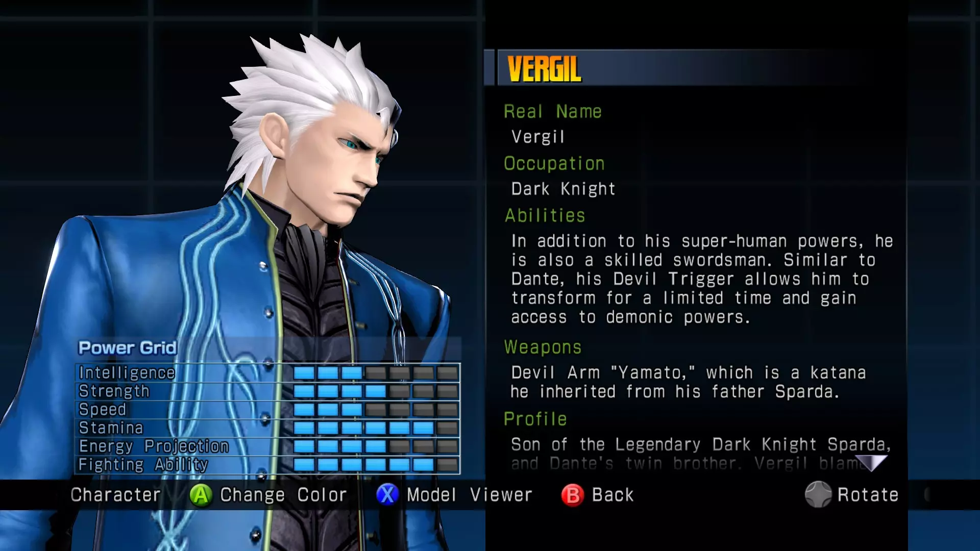The image size is (980, 551).
Task: Click the red B button icon
Action: tap(573, 495)
